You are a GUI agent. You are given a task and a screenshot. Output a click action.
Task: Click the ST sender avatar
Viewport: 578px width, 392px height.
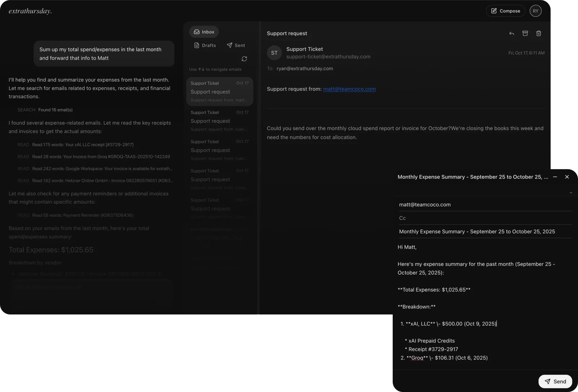274,53
